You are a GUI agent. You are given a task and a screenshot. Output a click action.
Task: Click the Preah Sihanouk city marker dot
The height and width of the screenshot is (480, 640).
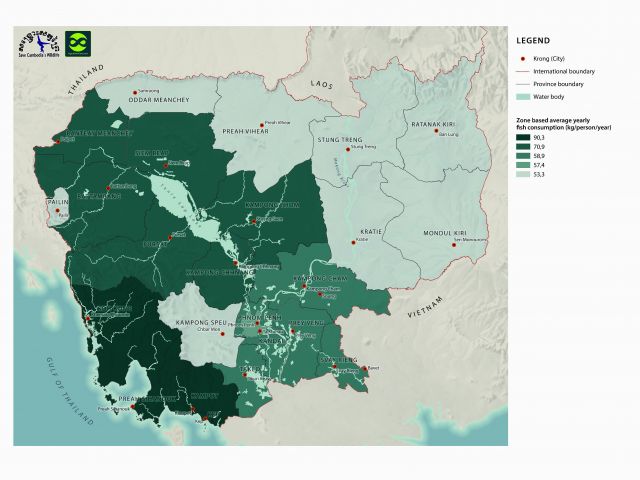[133, 409]
